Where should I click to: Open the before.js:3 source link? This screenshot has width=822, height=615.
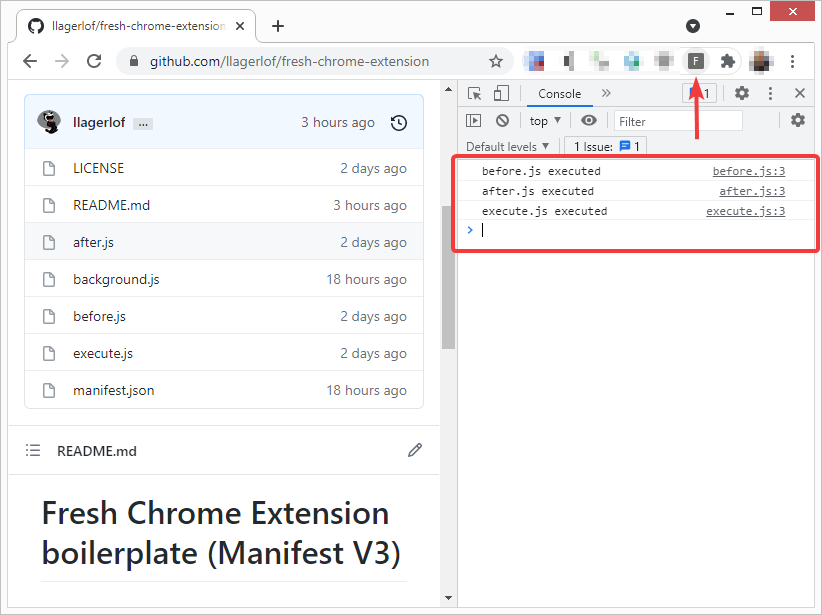[749, 171]
